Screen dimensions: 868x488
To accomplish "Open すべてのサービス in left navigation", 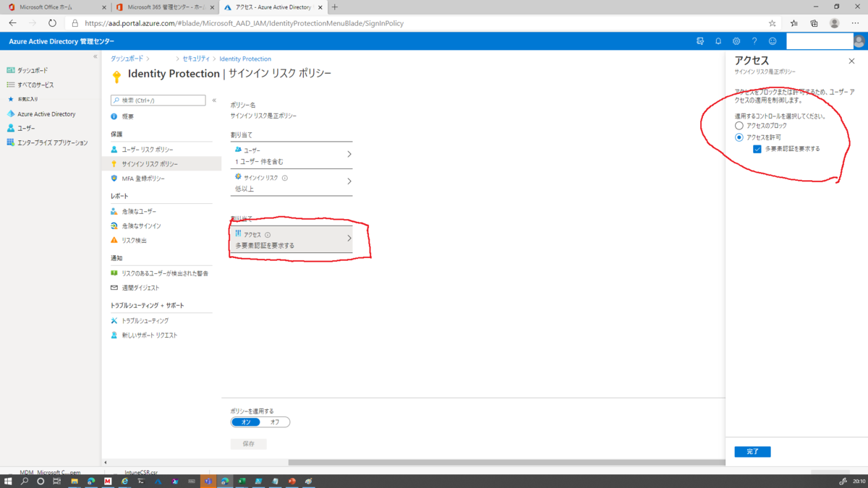I will pos(35,85).
